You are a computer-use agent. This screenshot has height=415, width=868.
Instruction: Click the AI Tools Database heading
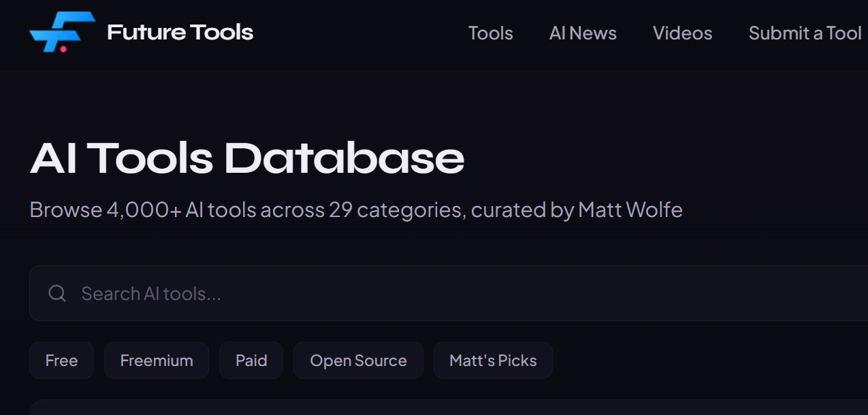(247, 158)
